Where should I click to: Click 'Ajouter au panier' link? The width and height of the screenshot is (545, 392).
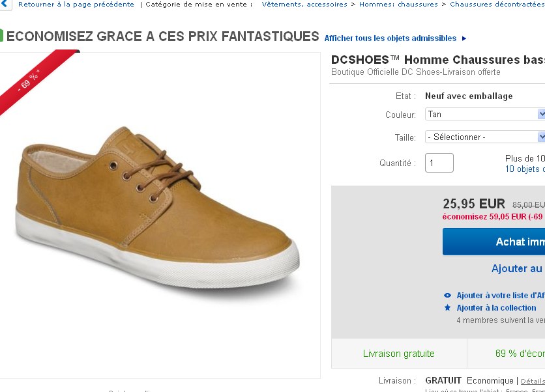[x=518, y=268]
